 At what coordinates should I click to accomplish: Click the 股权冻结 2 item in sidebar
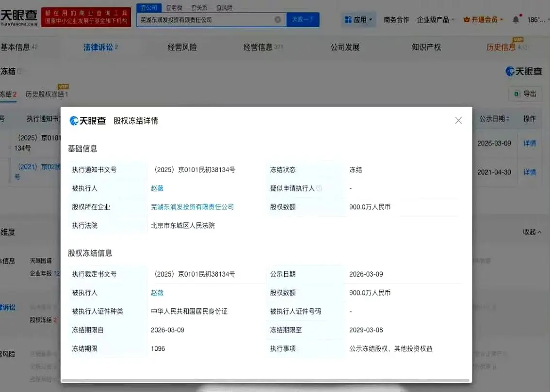43,320
